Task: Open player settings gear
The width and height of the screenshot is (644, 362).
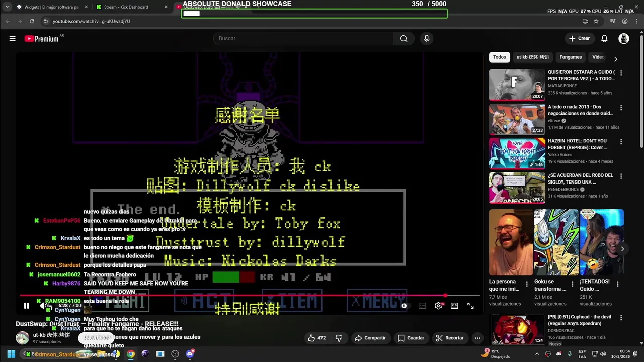Action: [x=438, y=306]
